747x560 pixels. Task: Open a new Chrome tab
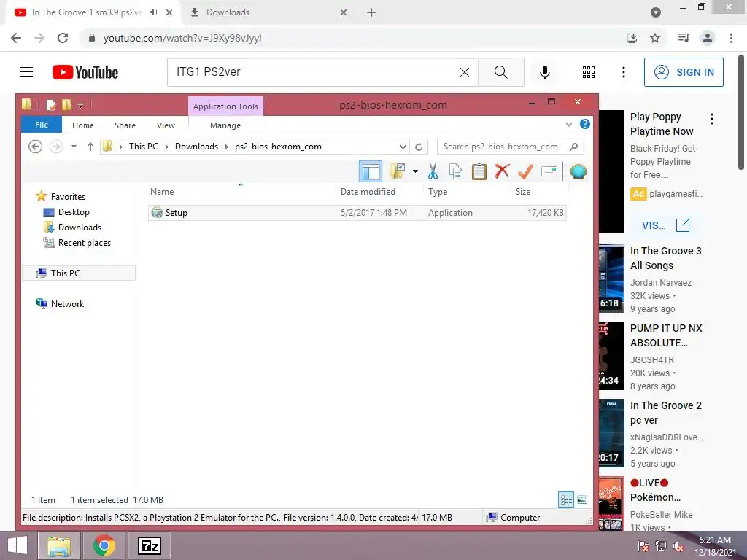click(371, 13)
